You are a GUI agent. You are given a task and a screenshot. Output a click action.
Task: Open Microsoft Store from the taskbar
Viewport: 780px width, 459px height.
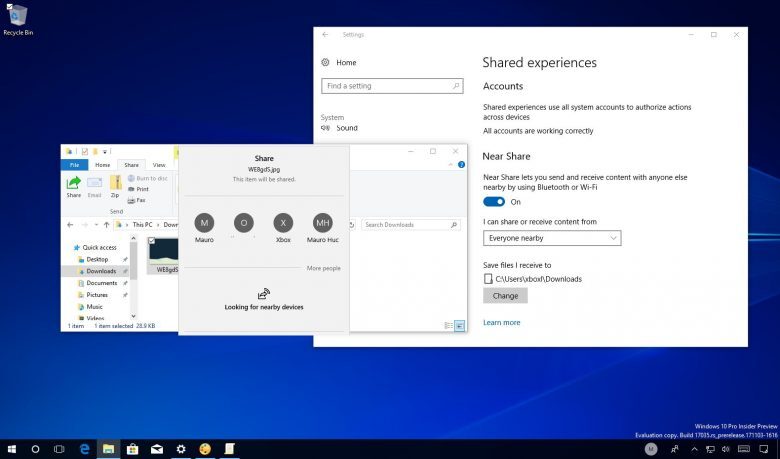132,449
